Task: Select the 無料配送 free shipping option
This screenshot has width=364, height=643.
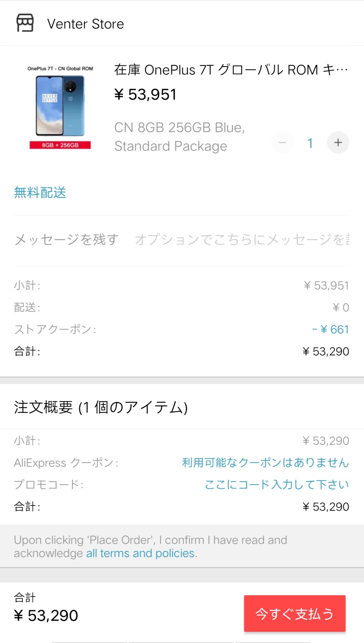Action: pyautogui.click(x=40, y=193)
